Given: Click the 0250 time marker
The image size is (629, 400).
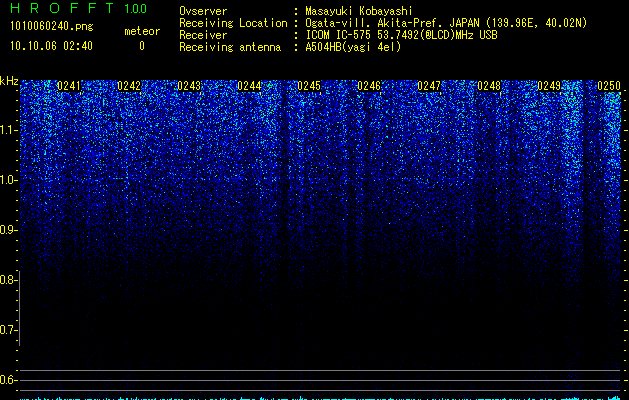Looking at the screenshot, I should 609,86.
